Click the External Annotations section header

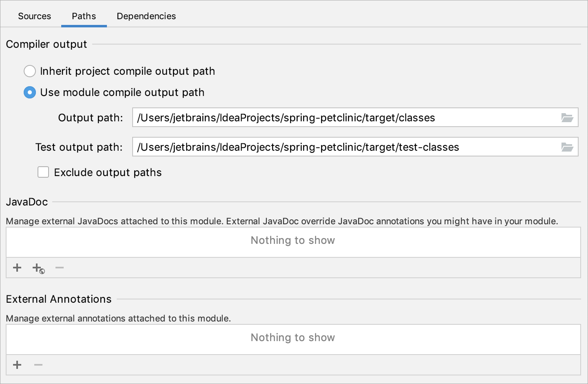(58, 299)
